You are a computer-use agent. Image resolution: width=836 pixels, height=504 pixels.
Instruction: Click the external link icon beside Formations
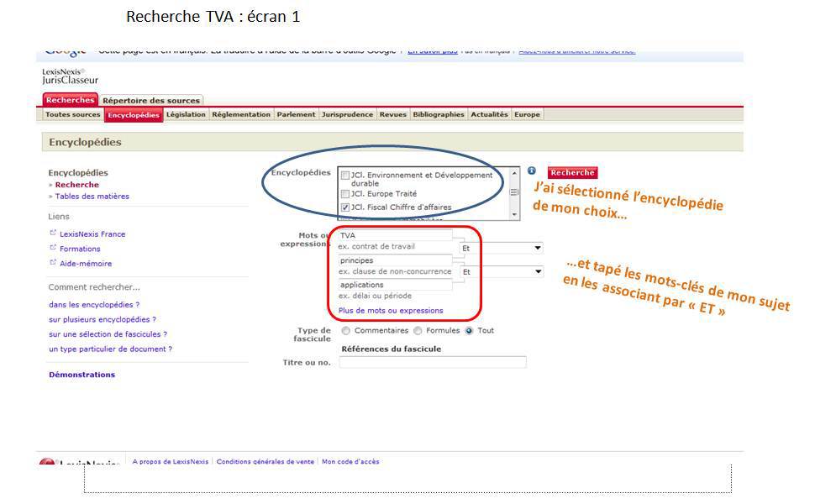[53, 249]
